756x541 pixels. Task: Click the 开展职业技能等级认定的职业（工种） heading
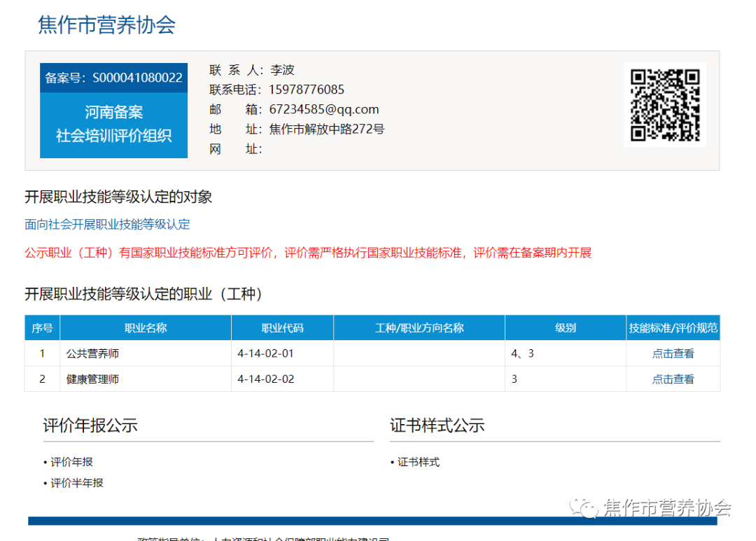(x=143, y=294)
